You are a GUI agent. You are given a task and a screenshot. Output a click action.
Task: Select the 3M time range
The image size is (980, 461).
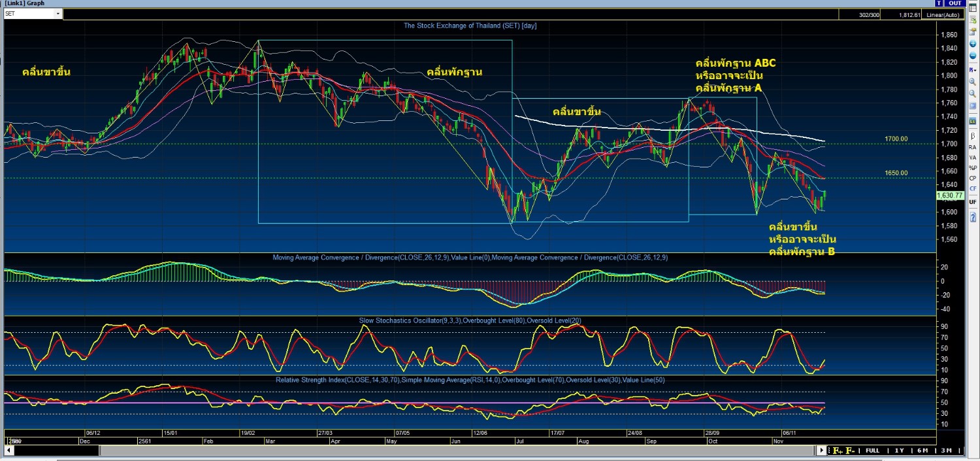(946, 451)
